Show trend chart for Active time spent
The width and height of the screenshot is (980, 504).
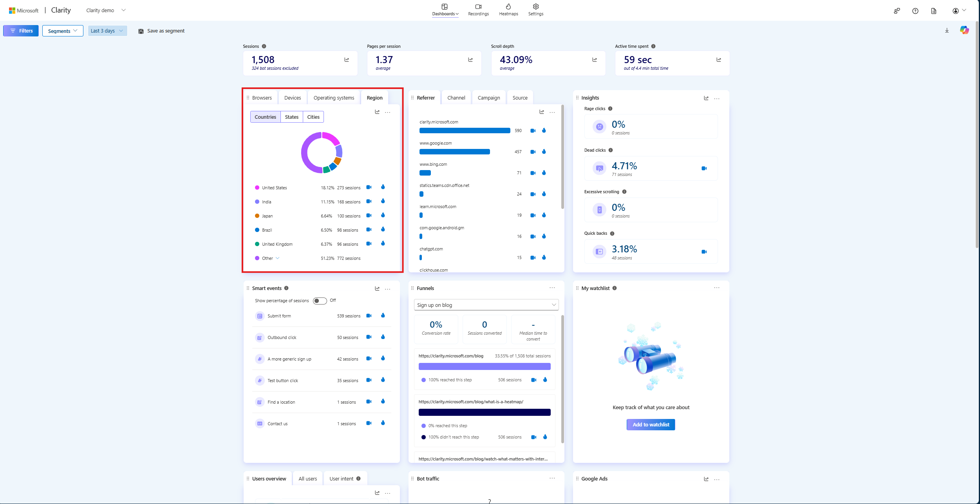tap(719, 60)
